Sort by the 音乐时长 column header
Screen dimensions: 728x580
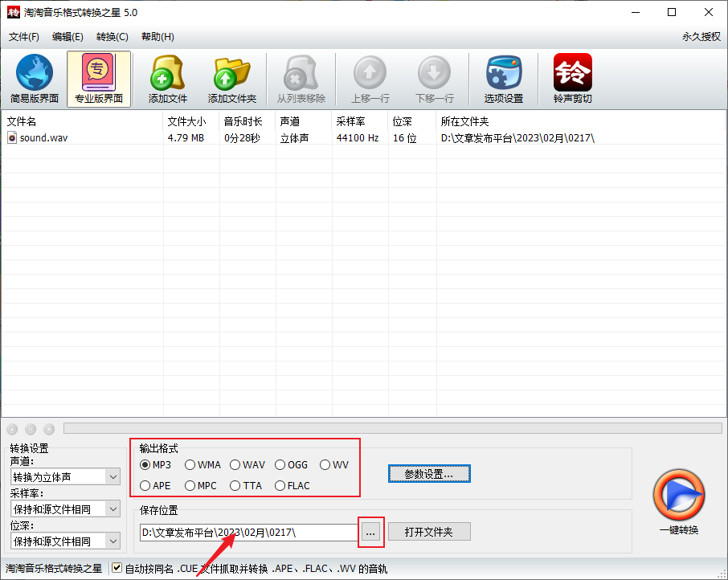pos(247,121)
